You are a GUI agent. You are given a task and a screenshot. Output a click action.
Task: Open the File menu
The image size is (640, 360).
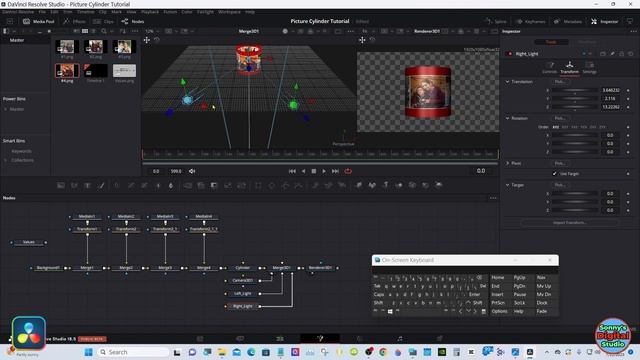(x=42, y=12)
